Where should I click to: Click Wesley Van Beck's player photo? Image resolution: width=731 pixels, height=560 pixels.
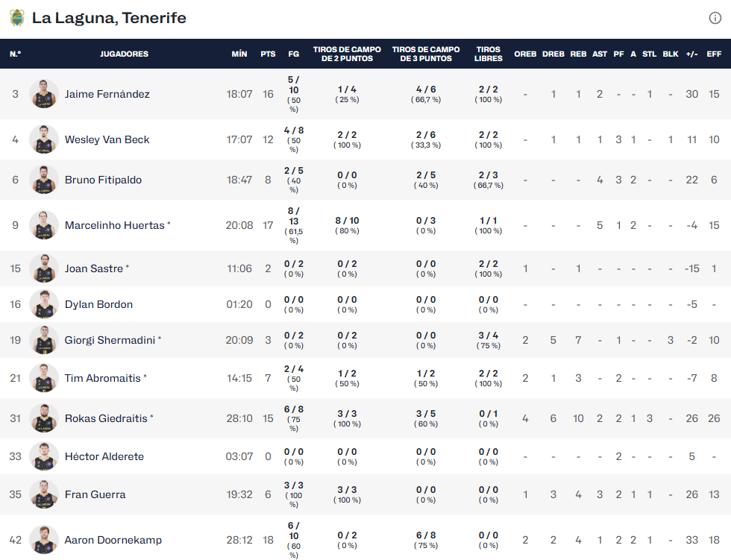click(44, 139)
